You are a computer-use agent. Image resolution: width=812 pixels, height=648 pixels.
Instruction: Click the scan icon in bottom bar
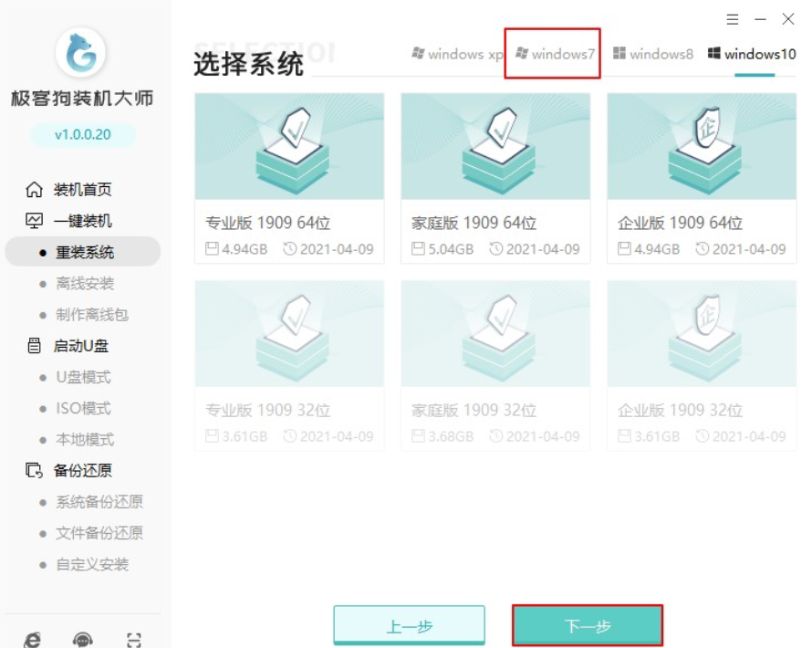click(134, 640)
